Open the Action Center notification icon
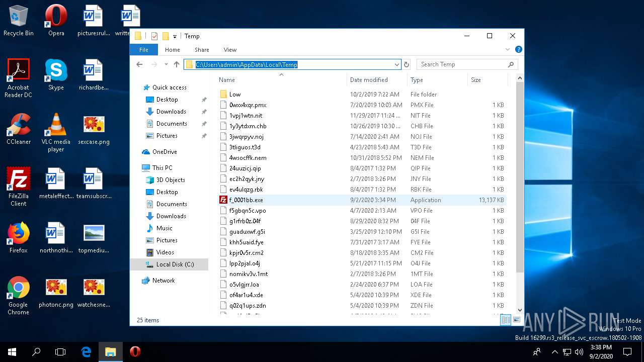Viewport: 644px width, 362px height. pyautogui.click(x=627, y=352)
